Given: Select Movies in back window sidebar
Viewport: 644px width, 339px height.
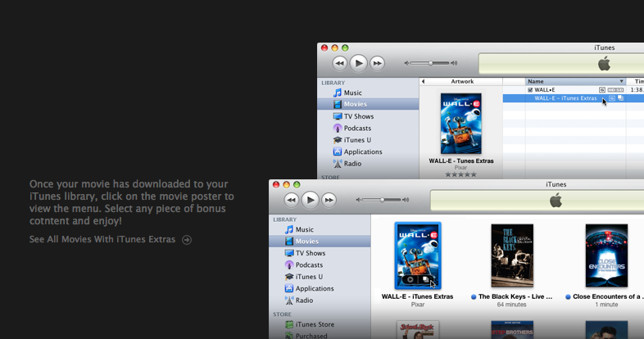Looking at the screenshot, I should pyautogui.click(x=368, y=104).
